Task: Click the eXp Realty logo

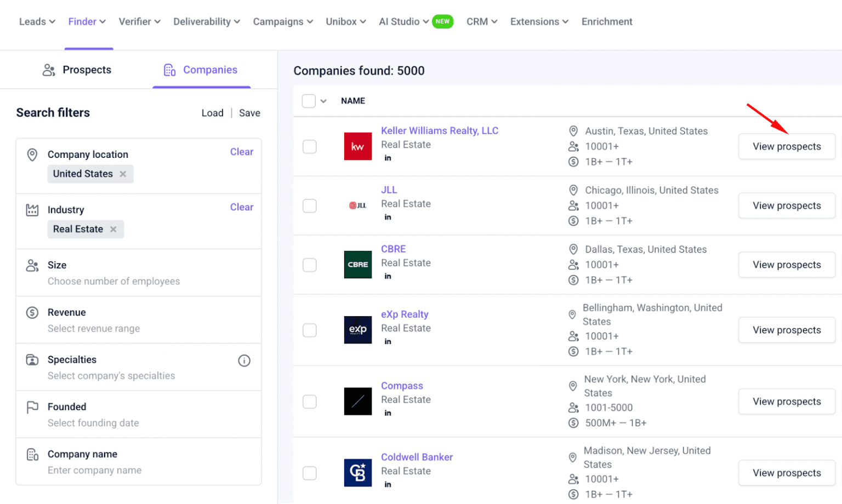Action: [358, 330]
